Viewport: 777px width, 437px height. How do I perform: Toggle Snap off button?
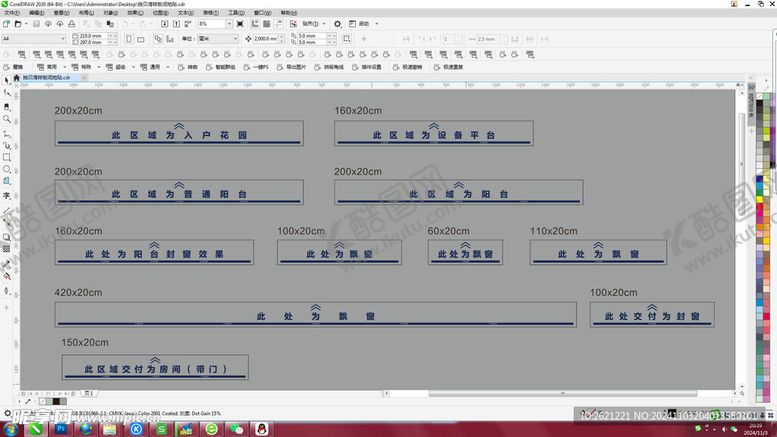[x=293, y=24]
